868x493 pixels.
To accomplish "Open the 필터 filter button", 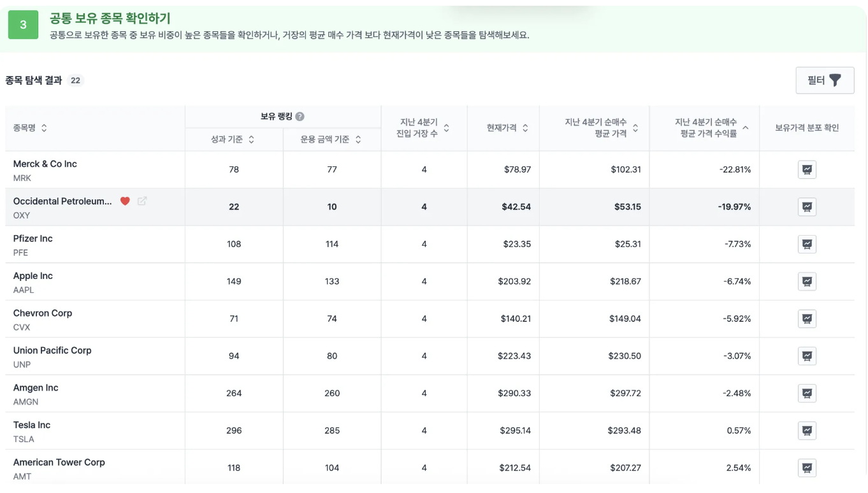I will (825, 80).
